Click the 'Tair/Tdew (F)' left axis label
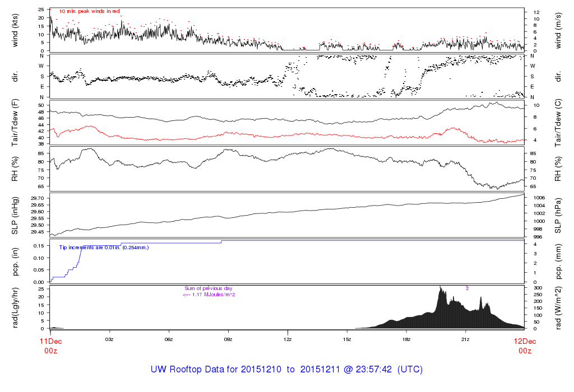The width and height of the screenshot is (574, 392). pos(15,123)
